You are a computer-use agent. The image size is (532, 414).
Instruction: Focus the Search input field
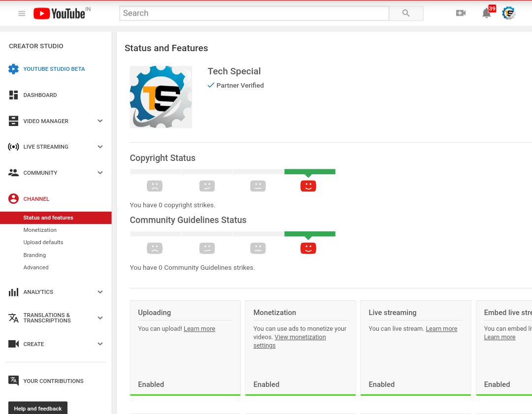(x=254, y=13)
